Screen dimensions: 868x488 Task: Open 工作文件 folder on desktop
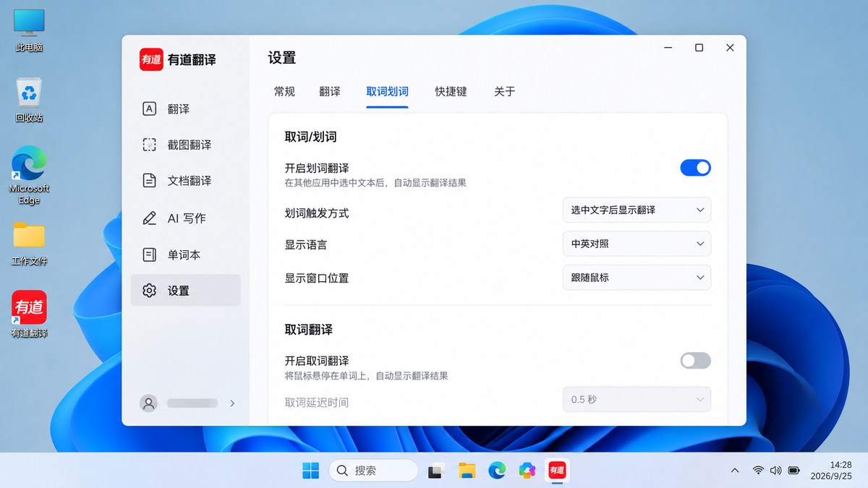point(29,244)
